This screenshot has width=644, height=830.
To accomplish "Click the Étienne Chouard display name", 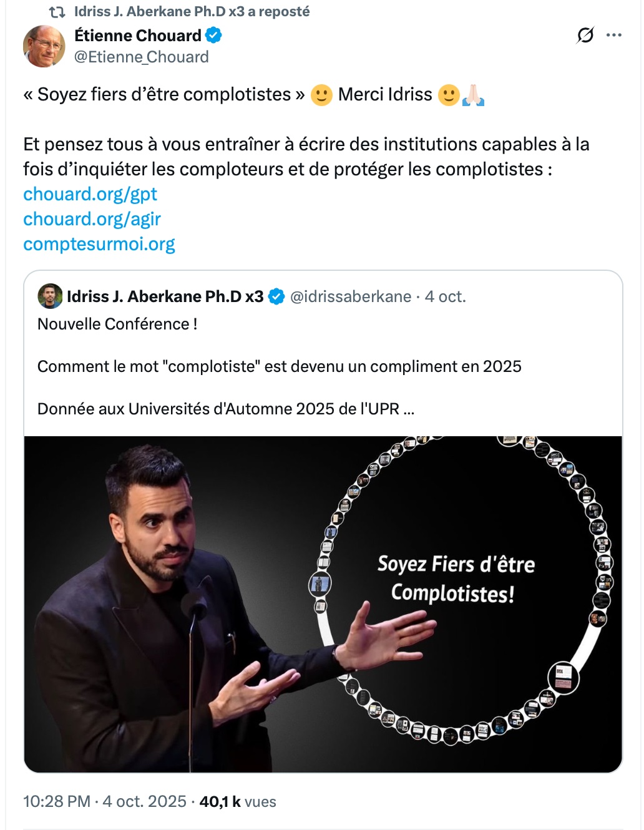I will (137, 36).
